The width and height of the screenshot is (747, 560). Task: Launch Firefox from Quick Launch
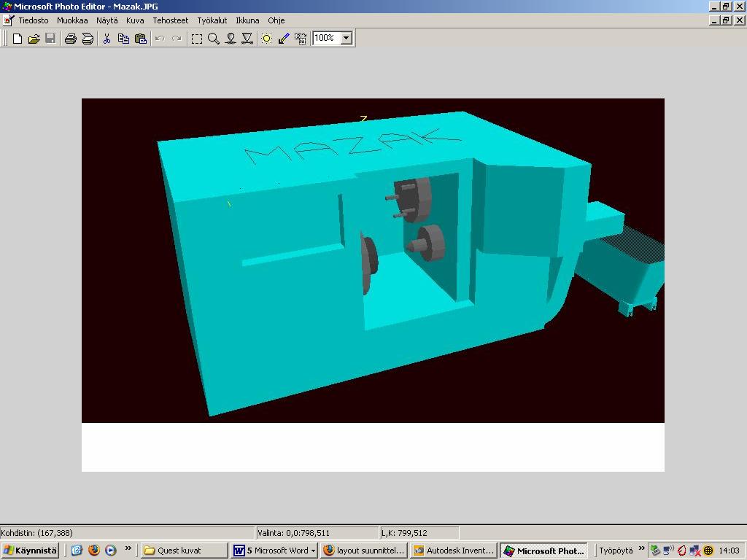94,551
